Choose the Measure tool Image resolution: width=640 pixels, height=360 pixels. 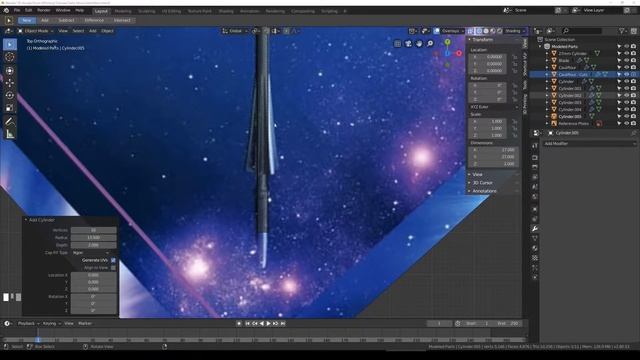10,133
